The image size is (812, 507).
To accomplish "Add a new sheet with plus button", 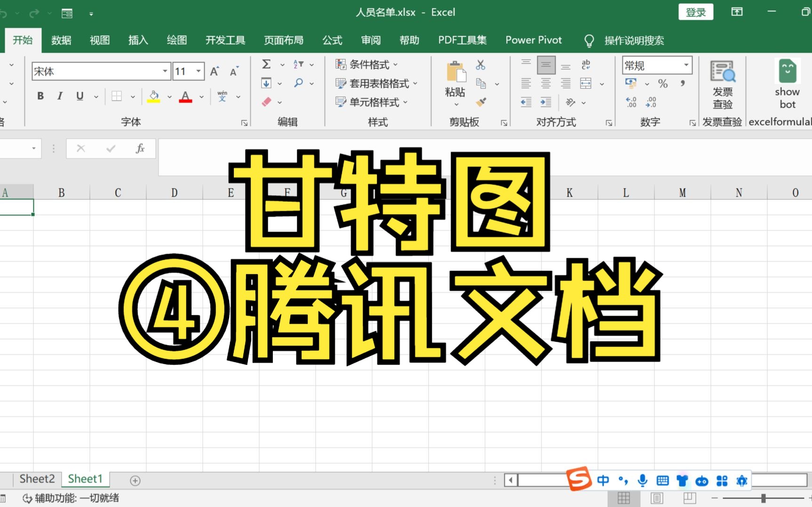I will coord(135,480).
